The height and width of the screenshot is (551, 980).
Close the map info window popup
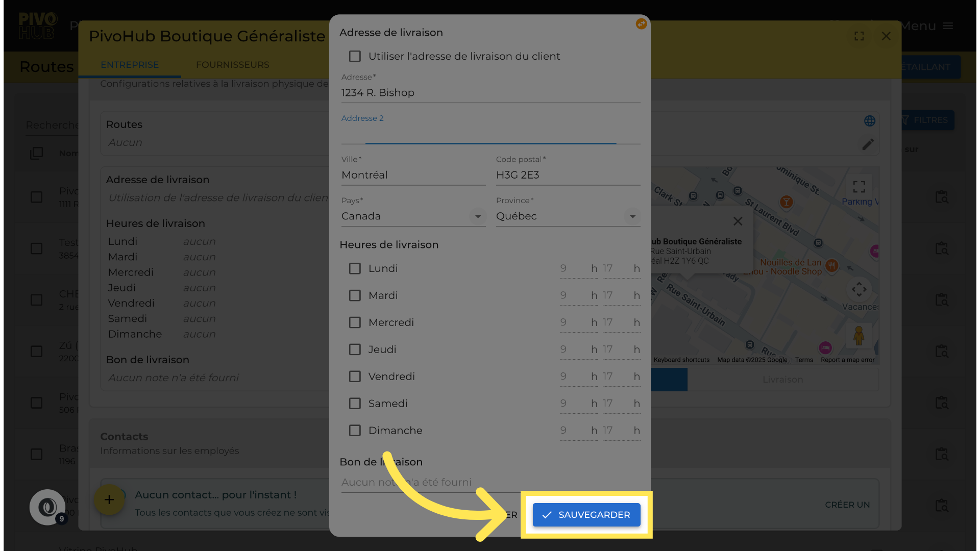[738, 221]
